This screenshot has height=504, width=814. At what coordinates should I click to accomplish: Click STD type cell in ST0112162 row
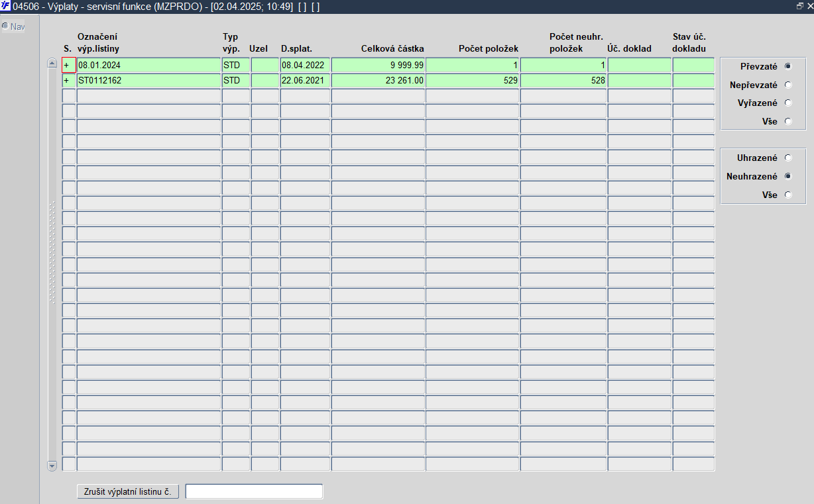point(236,80)
